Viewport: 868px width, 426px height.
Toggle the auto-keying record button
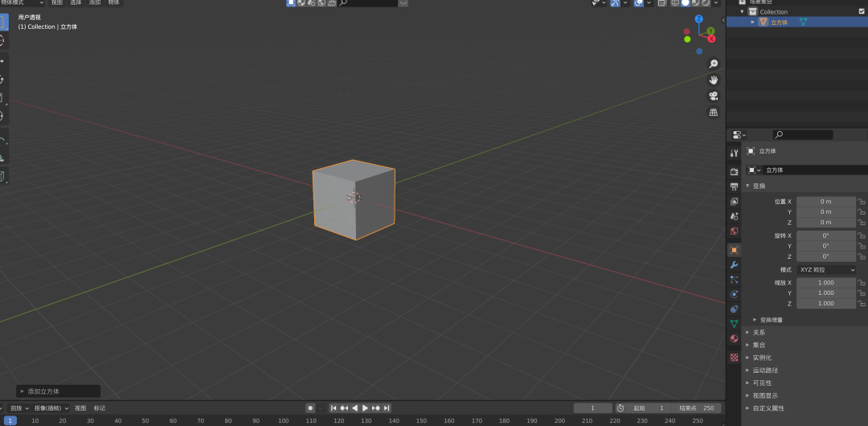tap(310, 408)
